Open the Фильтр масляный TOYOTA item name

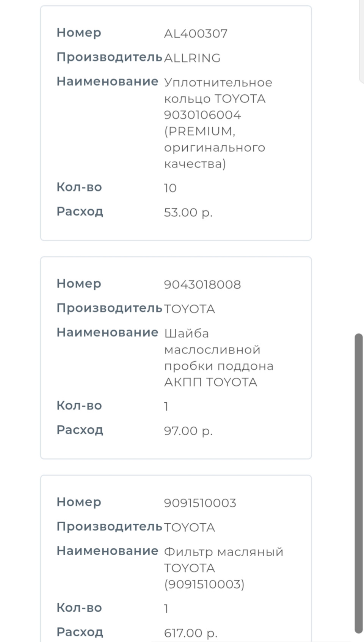pos(223,568)
